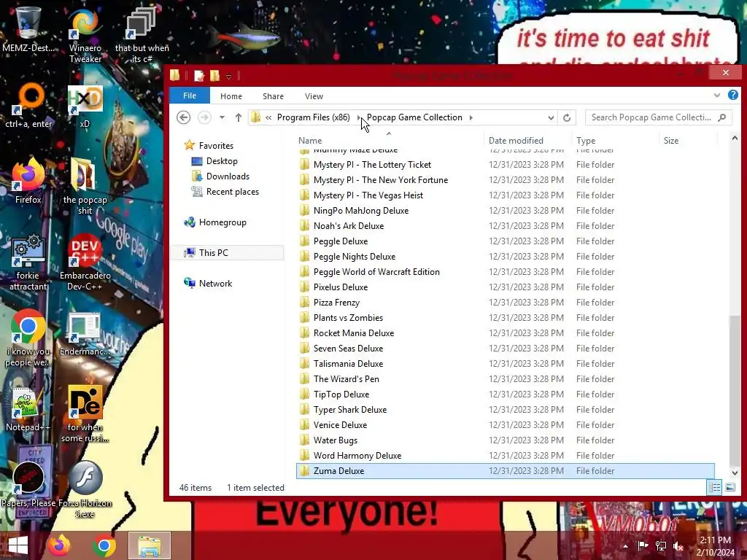
Task: Switch to large icons view in status bar
Action: point(729,487)
